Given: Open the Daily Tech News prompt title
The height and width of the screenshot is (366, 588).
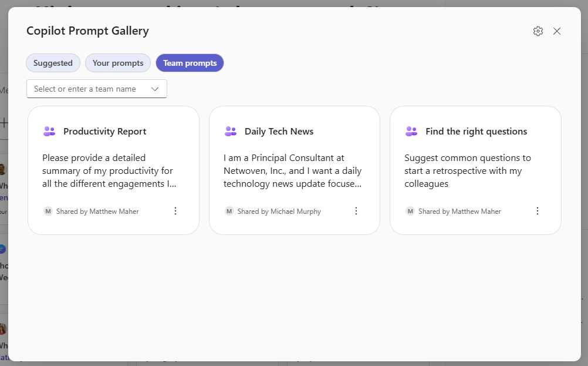Looking at the screenshot, I should 279,132.
